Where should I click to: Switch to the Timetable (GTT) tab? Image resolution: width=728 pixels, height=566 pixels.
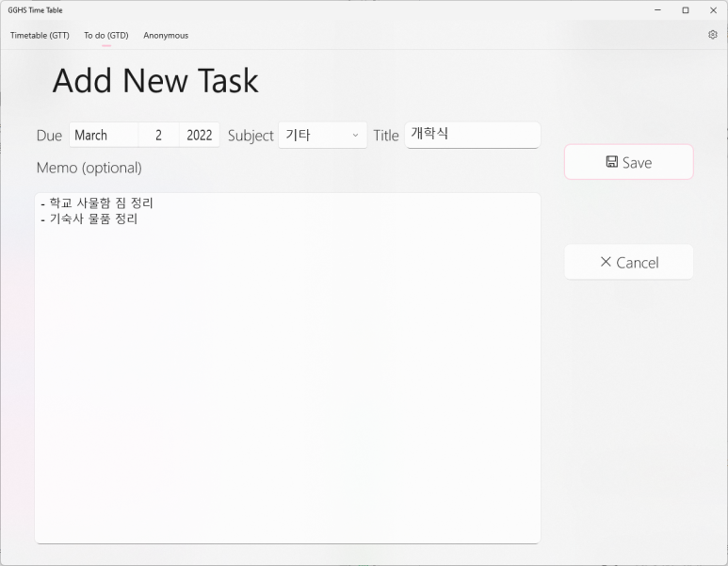click(x=40, y=35)
